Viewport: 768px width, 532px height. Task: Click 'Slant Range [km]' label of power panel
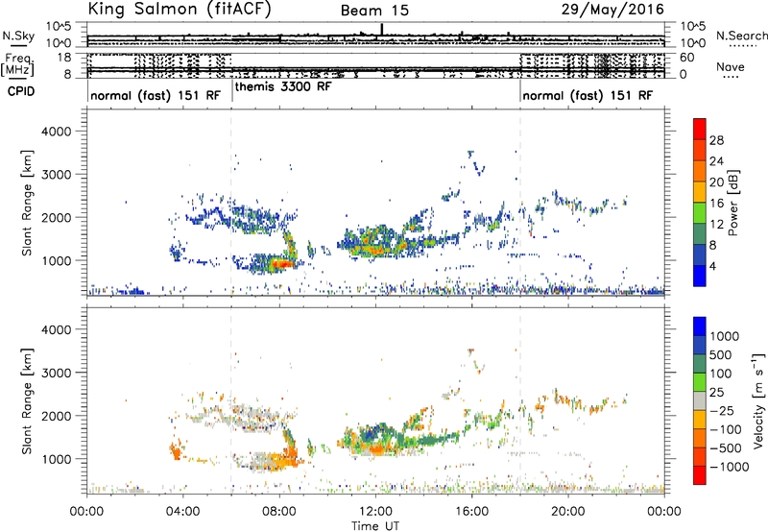point(27,203)
